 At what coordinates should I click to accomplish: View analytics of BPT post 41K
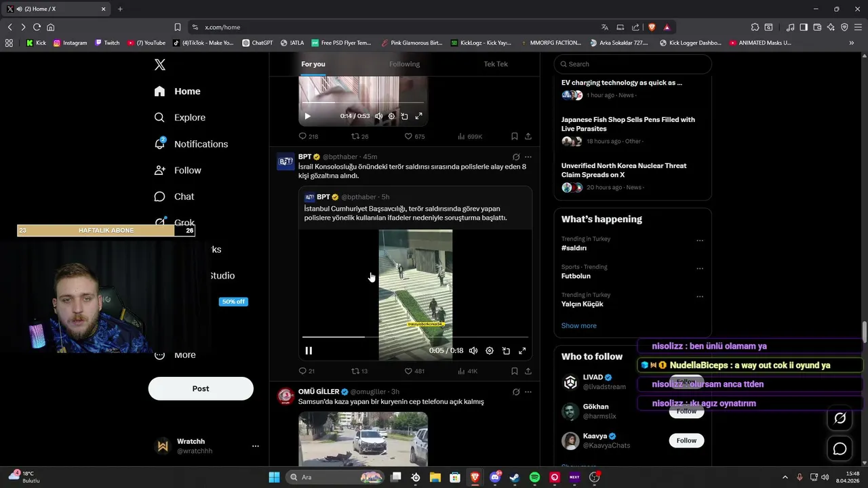coord(467,371)
